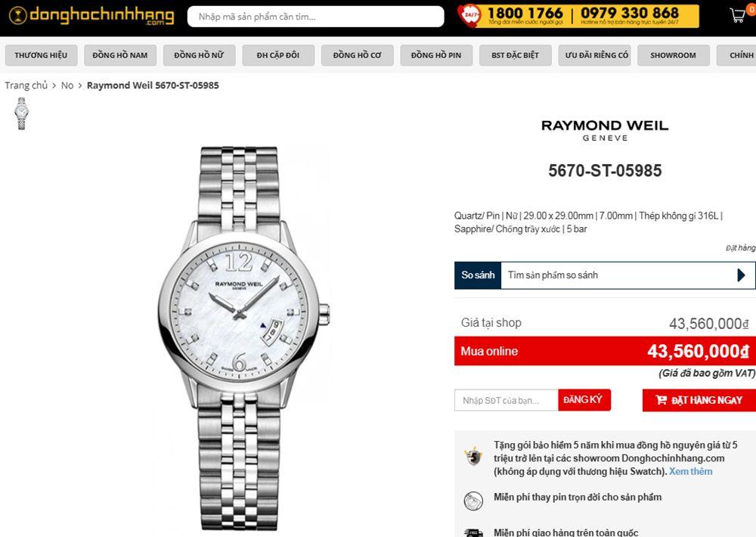Open the SHOWROOM menu item
756x537 pixels.
(673, 55)
